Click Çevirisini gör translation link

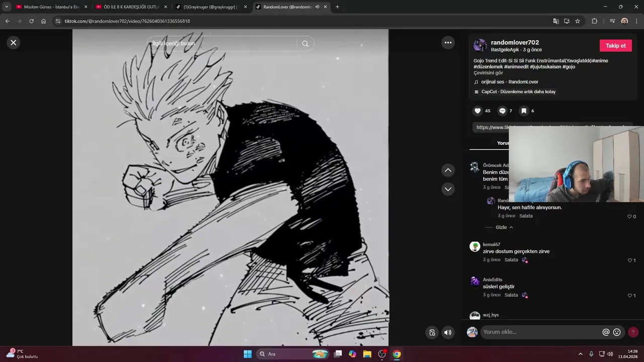pos(488,73)
